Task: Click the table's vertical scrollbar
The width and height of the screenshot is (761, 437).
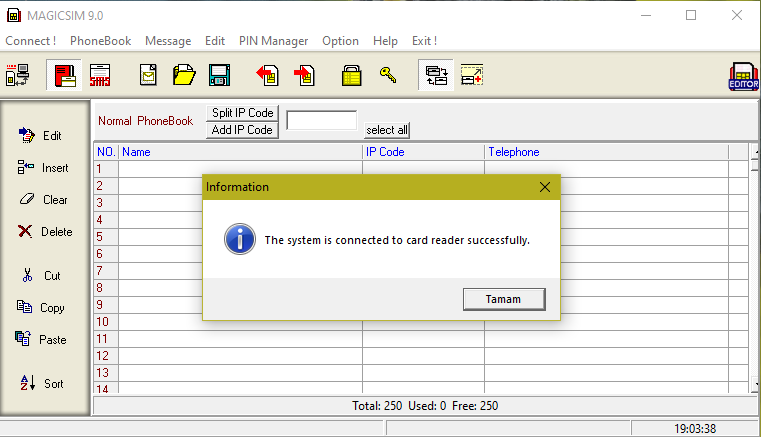Action: click(754, 268)
